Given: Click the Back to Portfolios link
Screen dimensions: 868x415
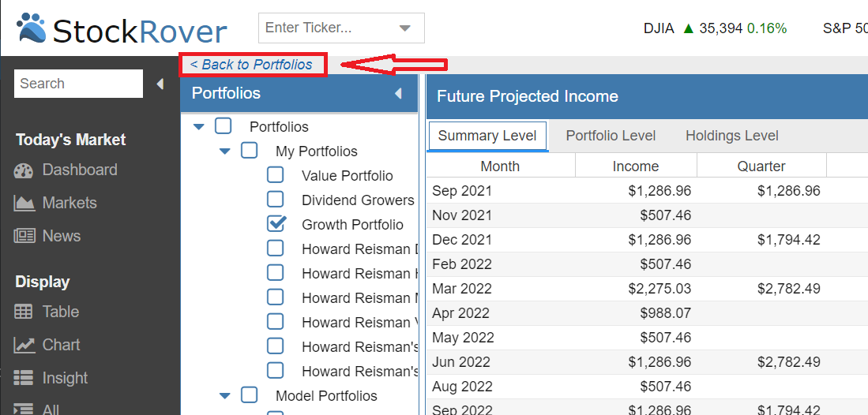Looking at the screenshot, I should [251, 65].
